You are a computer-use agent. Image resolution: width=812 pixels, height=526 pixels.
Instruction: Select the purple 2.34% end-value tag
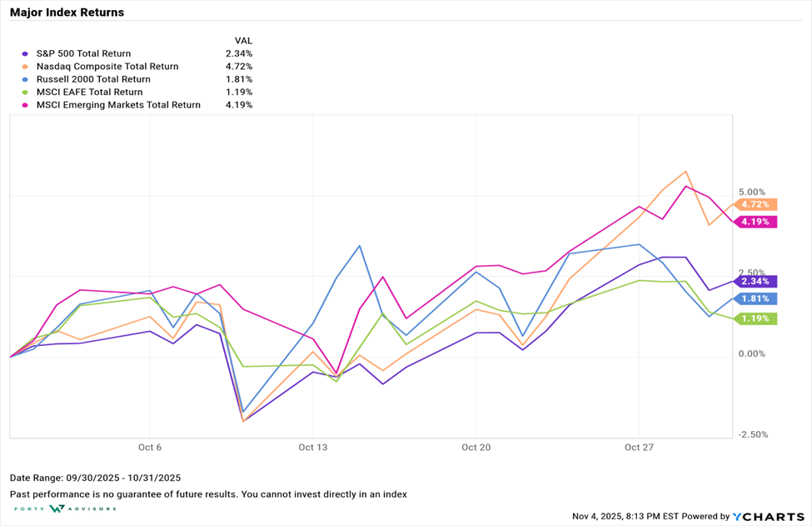756,282
